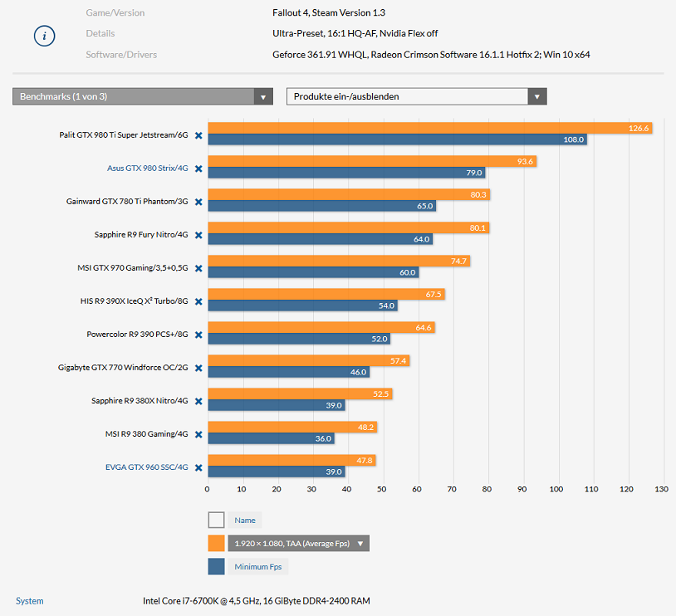
Task: Click the orange 74.7 bar for MSI GTX 970
Action: (x=339, y=261)
